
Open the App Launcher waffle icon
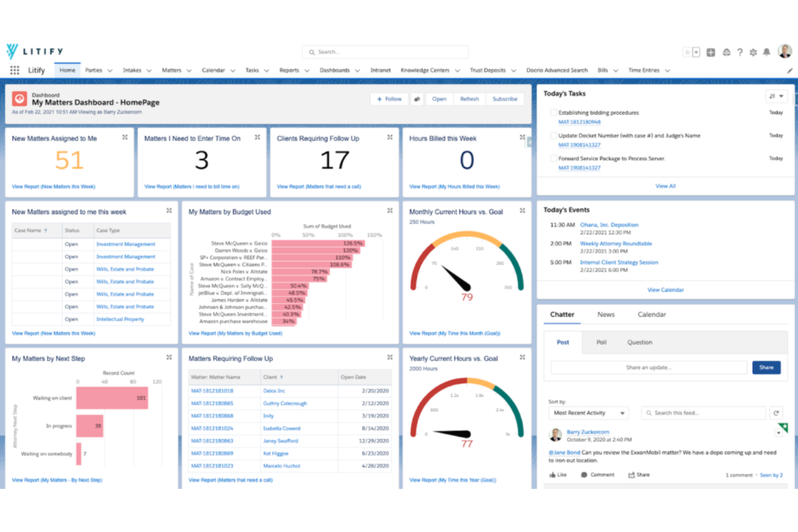tap(15, 70)
